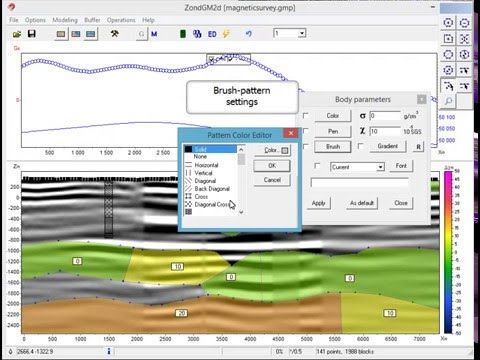This screenshot has height=360, width=480.
Task: Click the Pen button in Body parameters
Action: tap(333, 131)
